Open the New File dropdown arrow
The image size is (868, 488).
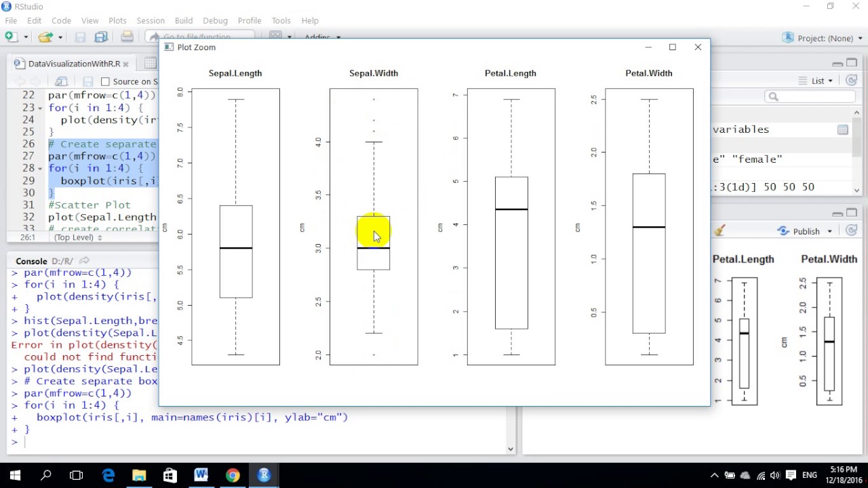(26, 37)
